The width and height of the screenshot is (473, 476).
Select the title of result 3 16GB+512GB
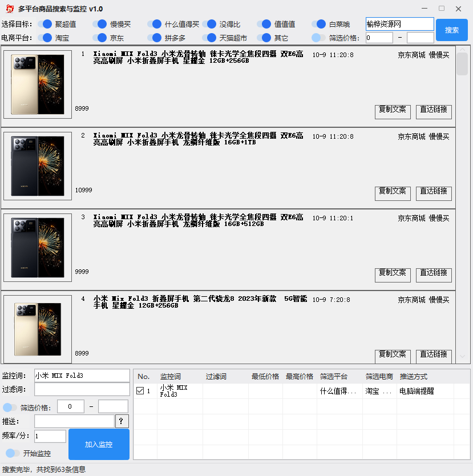tap(199, 220)
